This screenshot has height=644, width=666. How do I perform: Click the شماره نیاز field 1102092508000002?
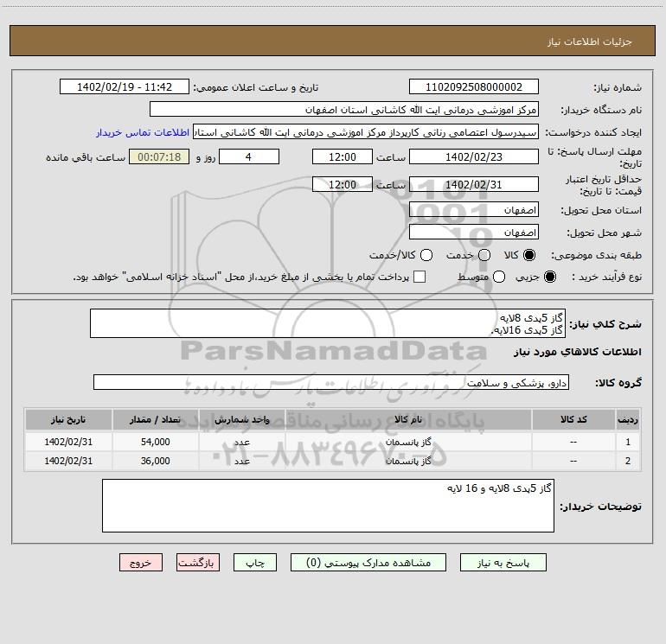tap(474, 87)
